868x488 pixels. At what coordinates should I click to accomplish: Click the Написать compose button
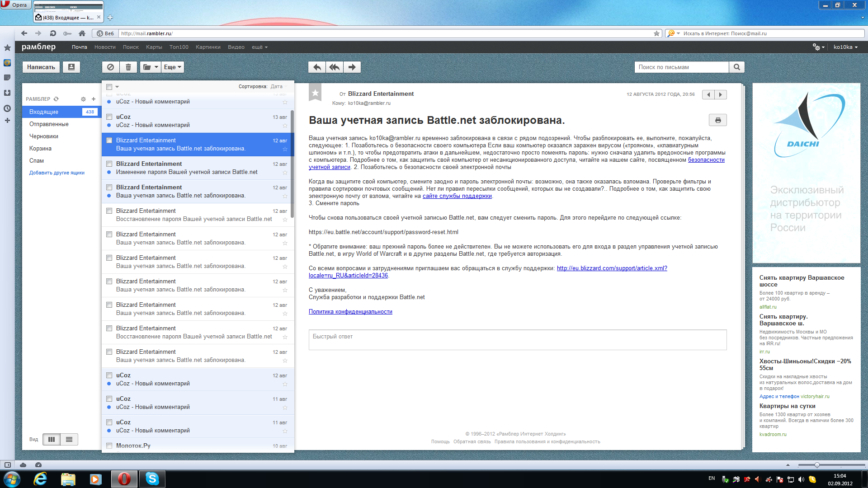[x=41, y=67]
